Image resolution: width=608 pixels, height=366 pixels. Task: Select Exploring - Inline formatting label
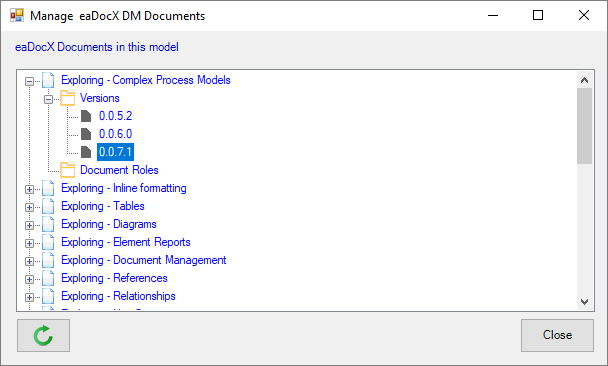[x=124, y=188]
